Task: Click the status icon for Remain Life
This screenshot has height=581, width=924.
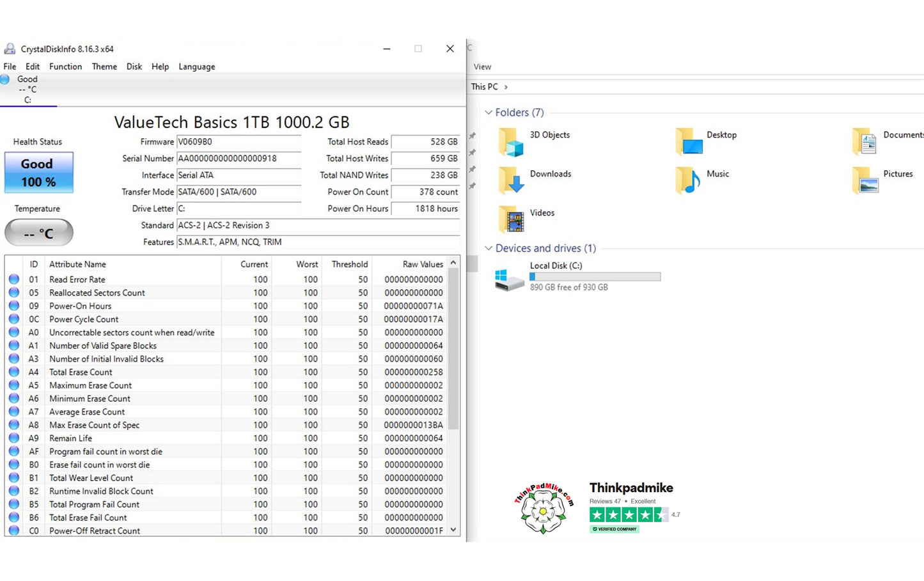Action: (14, 438)
